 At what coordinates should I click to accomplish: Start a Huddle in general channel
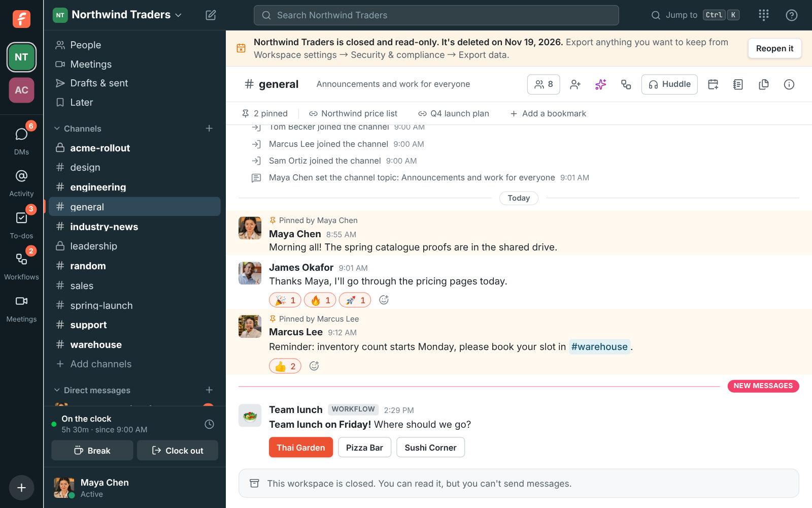pyautogui.click(x=669, y=84)
